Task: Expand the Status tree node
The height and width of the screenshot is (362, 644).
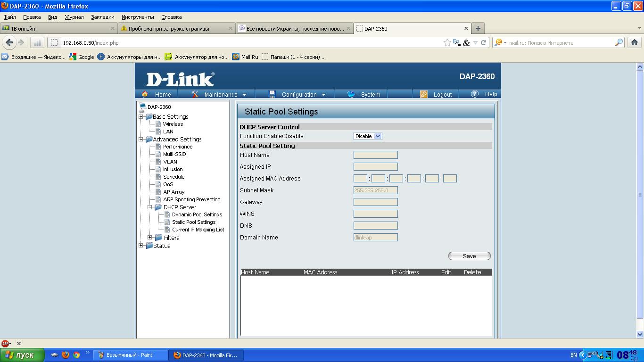Action: 140,246
